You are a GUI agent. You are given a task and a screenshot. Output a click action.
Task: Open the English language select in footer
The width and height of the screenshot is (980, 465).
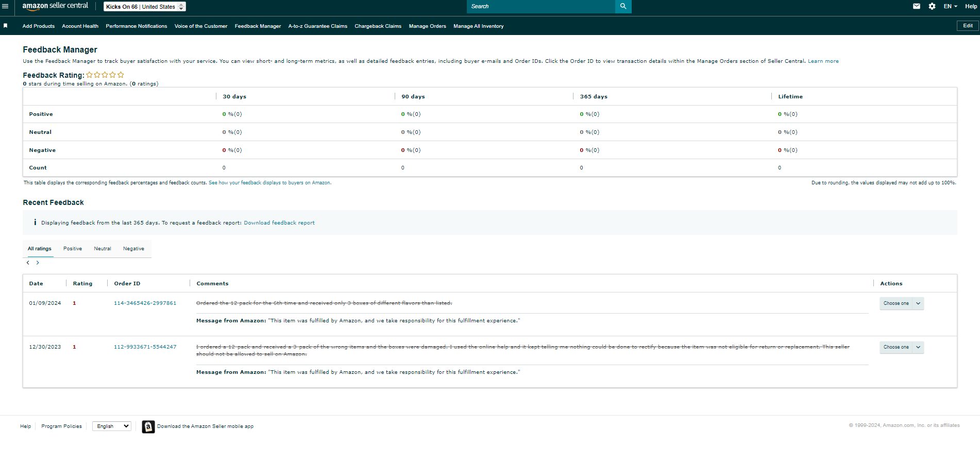(112, 426)
